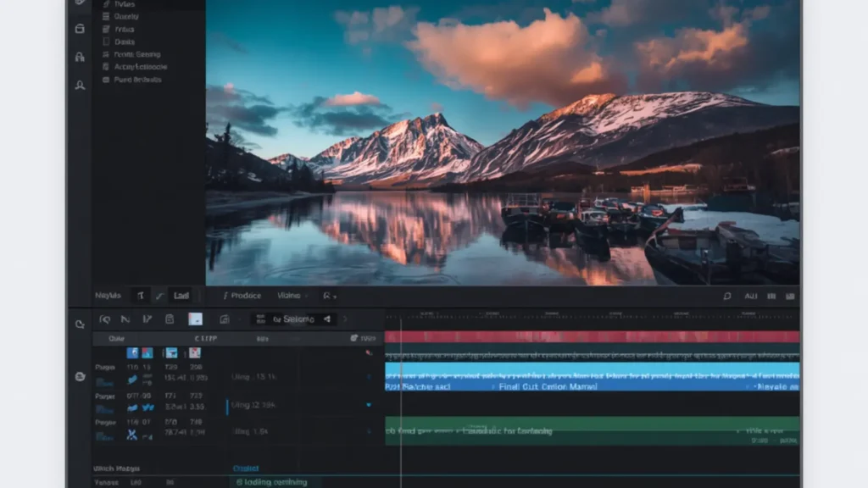This screenshot has height=488, width=868.
Task: Click the small red marker above the first Uing row
Action: [x=369, y=353]
